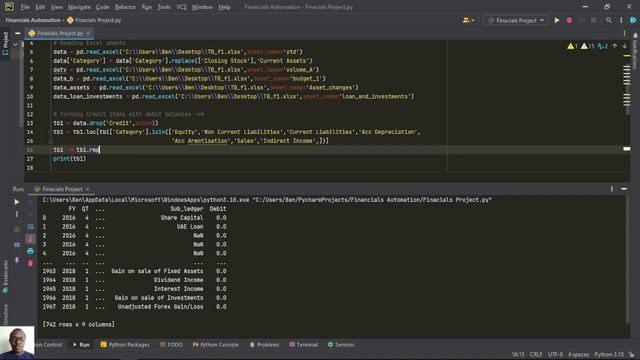640x360 pixels.
Task: Toggle soft-wrap in the Run console
Action: (30, 227)
